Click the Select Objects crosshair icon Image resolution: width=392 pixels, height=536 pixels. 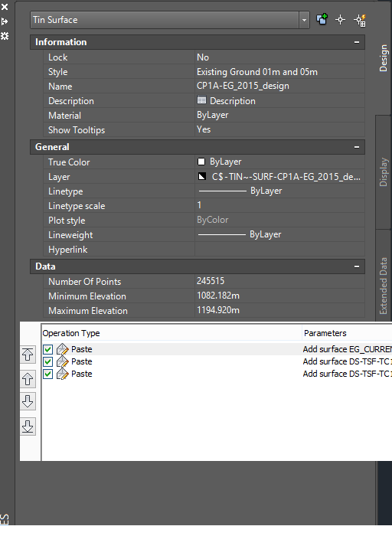pos(341,20)
